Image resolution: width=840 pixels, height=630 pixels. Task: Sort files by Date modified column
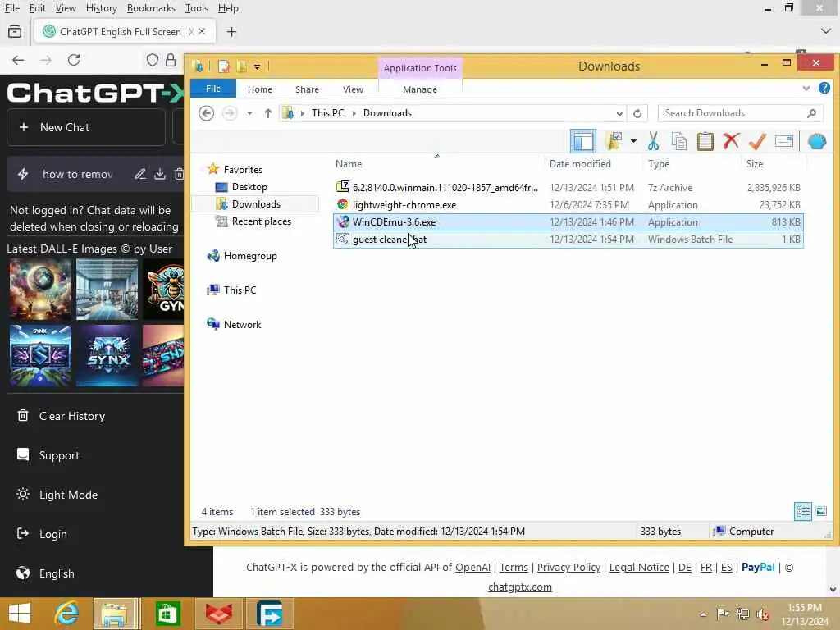pos(580,164)
